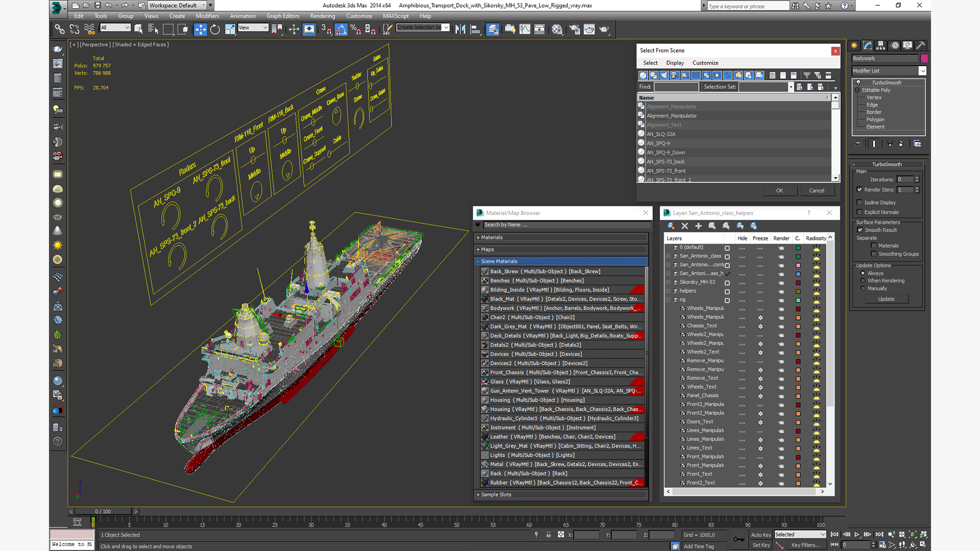Toggle the Percent Snap tool

pos(356,30)
